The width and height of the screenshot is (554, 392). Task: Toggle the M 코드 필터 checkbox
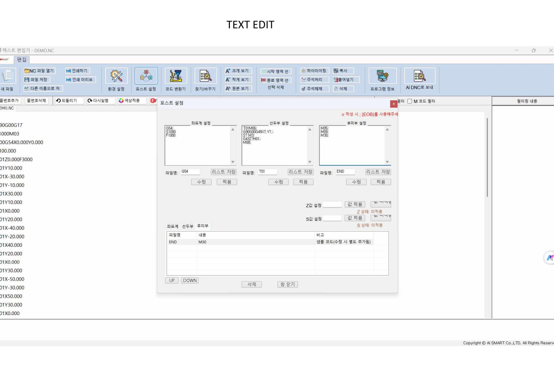pos(410,101)
